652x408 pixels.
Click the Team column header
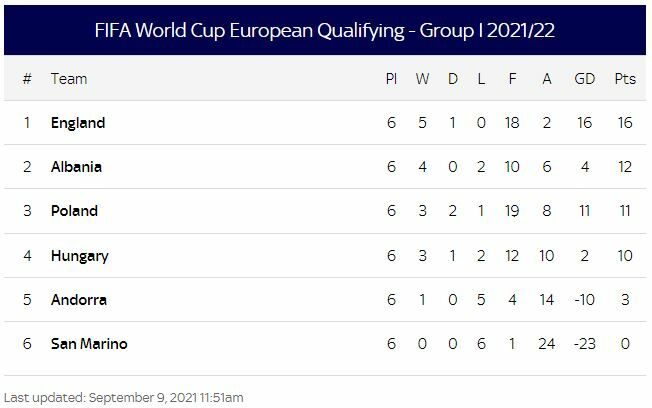pyautogui.click(x=69, y=79)
